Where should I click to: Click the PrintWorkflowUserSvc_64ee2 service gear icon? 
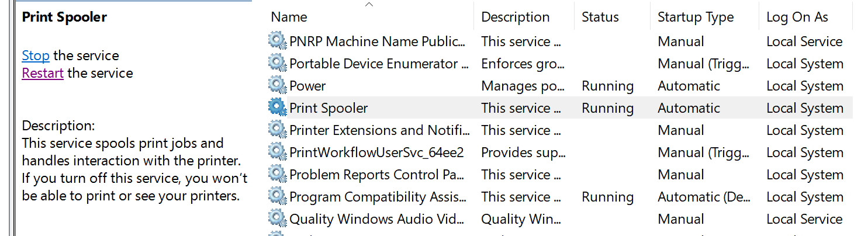point(277,152)
